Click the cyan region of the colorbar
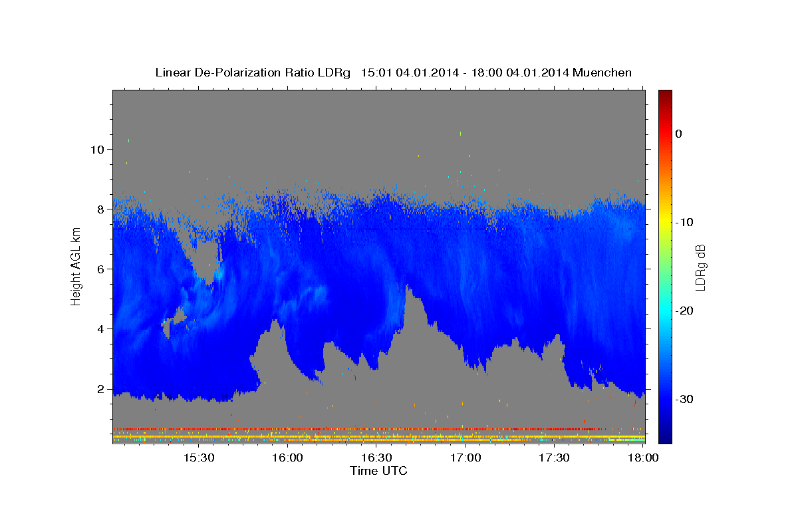798x532 pixels. pos(665,309)
